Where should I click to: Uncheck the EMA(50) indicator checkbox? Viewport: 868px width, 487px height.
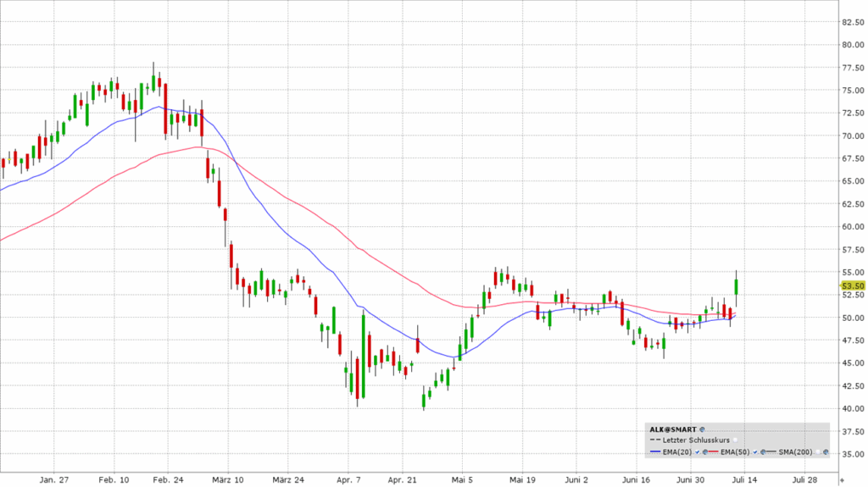[x=755, y=452]
